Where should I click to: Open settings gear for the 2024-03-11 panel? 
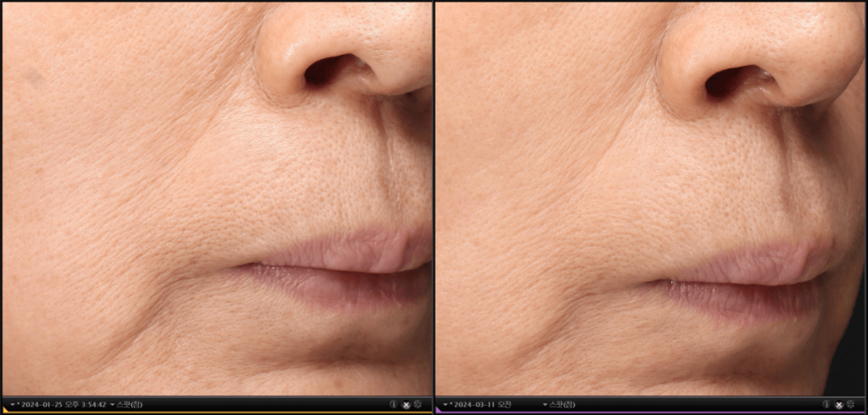851,405
